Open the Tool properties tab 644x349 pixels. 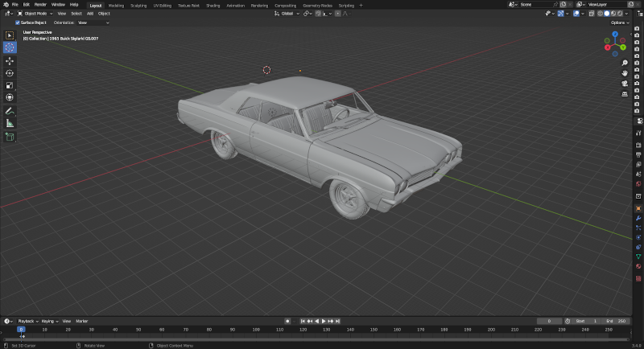pyautogui.click(x=638, y=133)
